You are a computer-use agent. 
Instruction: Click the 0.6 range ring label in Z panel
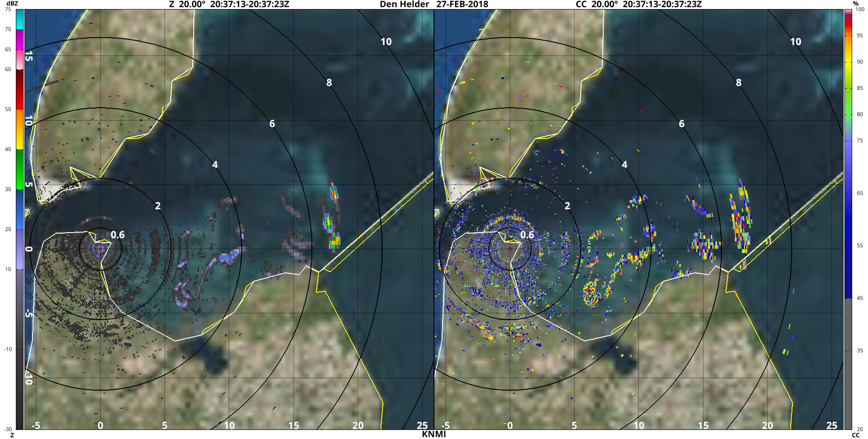118,234
